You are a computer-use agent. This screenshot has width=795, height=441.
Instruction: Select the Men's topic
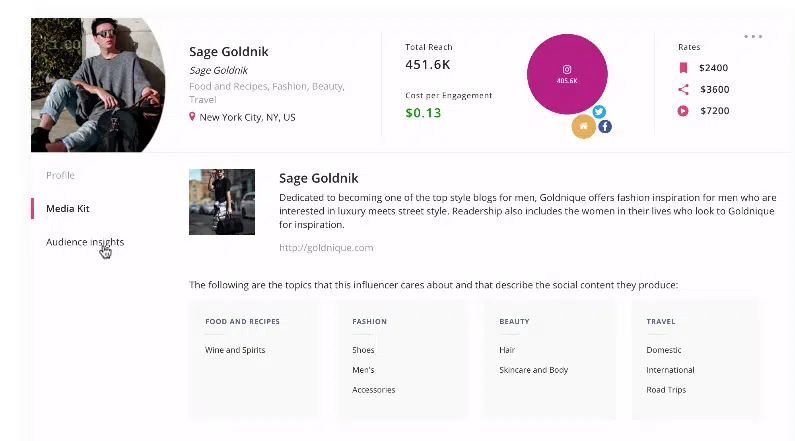(x=363, y=370)
